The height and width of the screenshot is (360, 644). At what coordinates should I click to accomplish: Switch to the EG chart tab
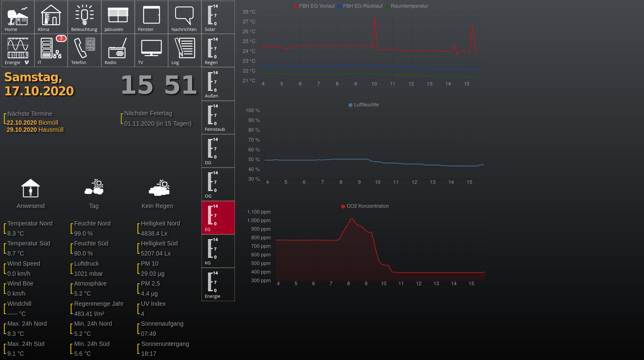(x=218, y=218)
